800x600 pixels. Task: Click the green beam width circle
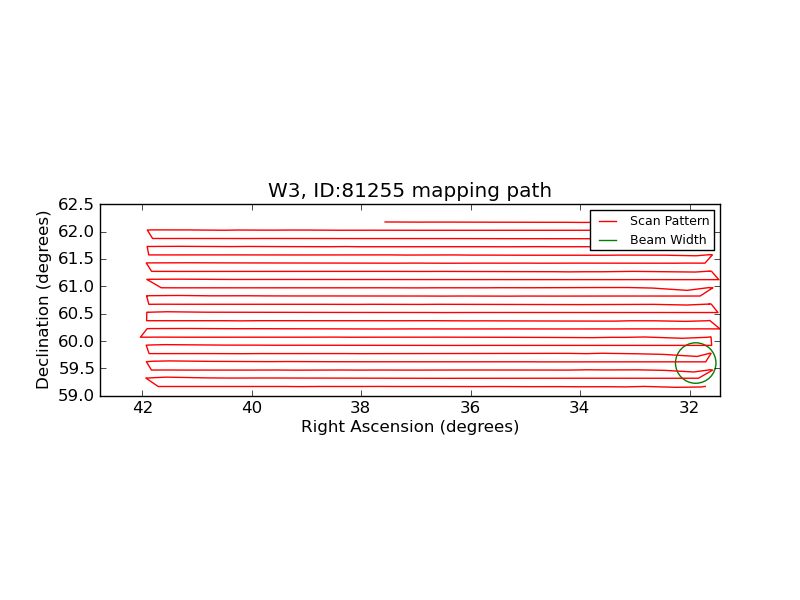click(x=695, y=363)
